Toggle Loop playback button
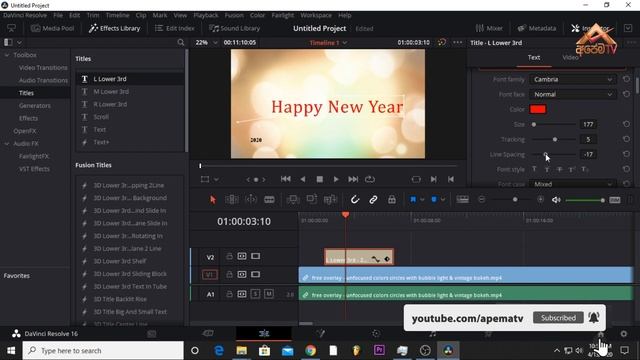640x360 pixels. 370,179
